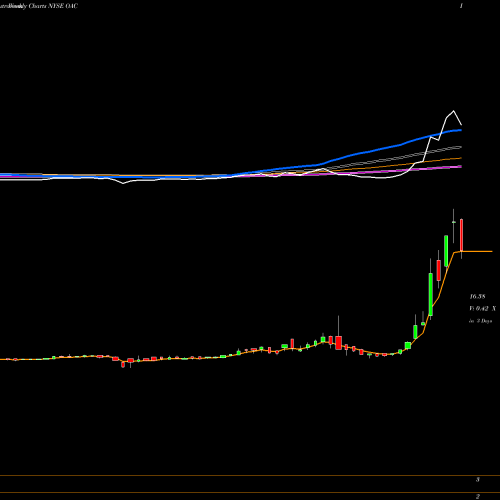500x500 pixels.
Task: Click the red candle with the long upper wick
Action: (x=339, y=342)
